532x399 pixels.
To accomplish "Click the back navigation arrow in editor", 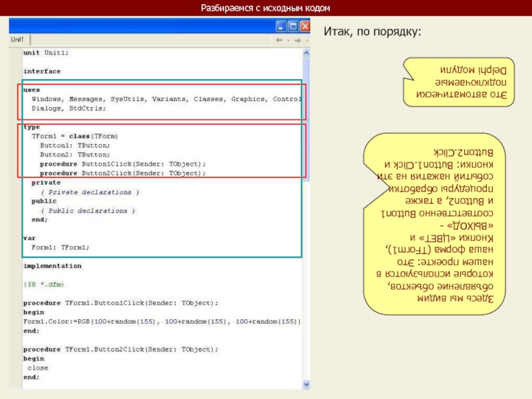I will click(279, 41).
